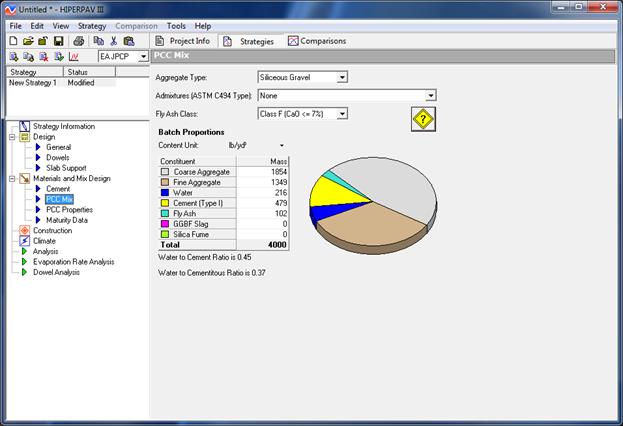Select Dowels in the tree
Viewport: 623px width, 426px height.
point(58,157)
